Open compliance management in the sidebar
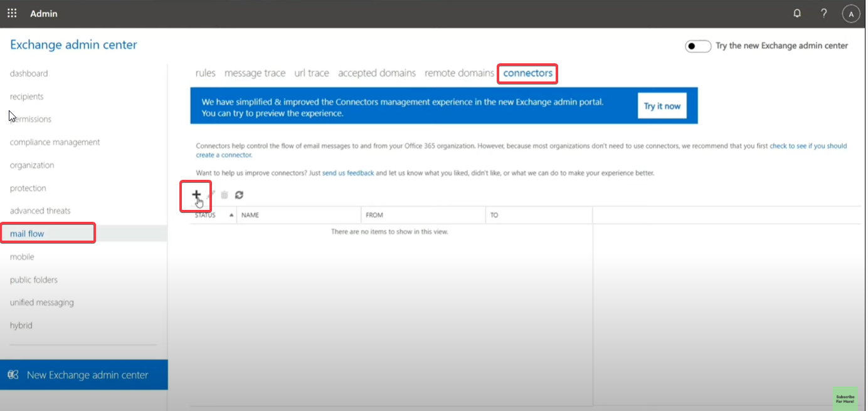 tap(55, 142)
